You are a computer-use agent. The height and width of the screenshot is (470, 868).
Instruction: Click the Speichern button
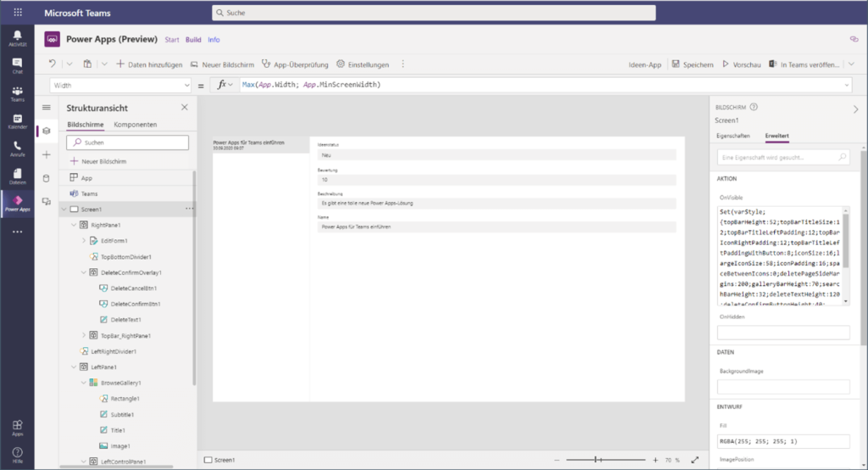[x=693, y=64]
